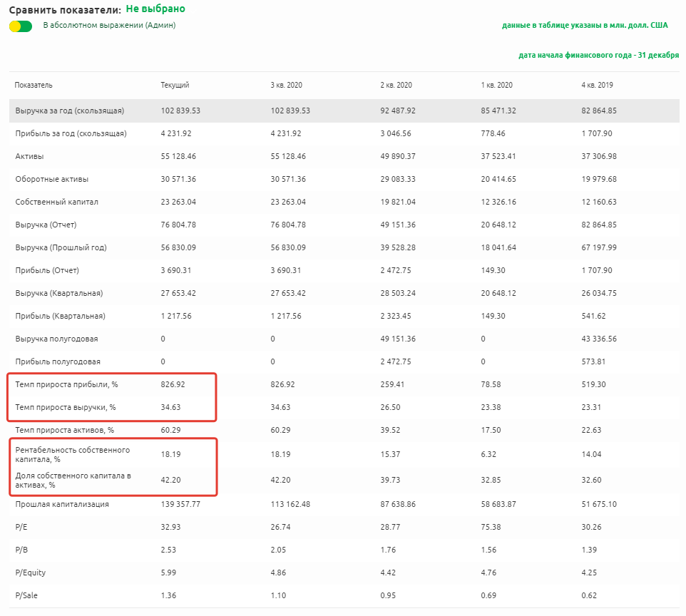Click the 'Показатель' column header
This screenshot has width=686, height=616.
(x=34, y=85)
